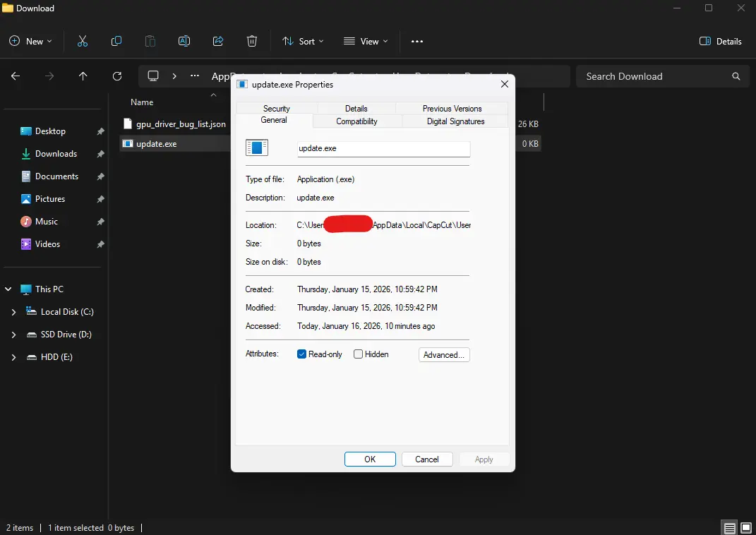The image size is (756, 535).
Task: Select gpu_driver_bug_list.json in file list
Action: (x=181, y=124)
